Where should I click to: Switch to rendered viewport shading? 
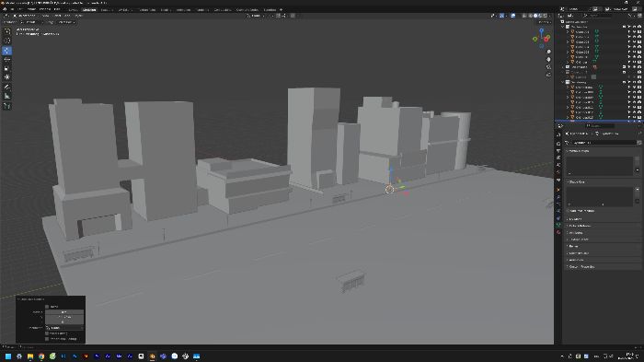(x=545, y=16)
